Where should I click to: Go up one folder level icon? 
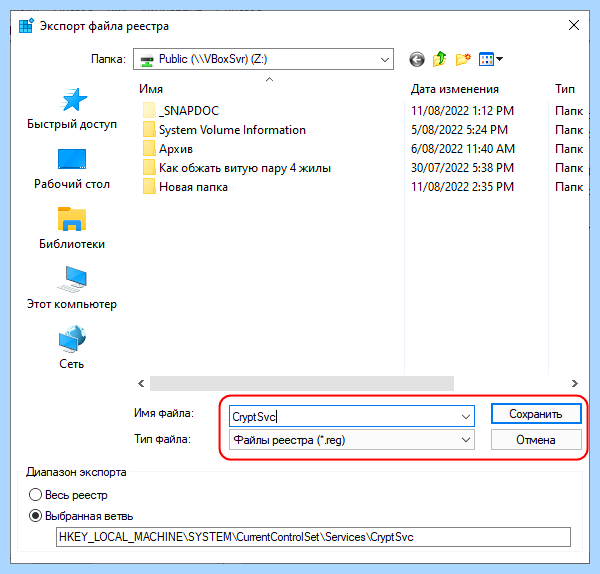pos(440,59)
